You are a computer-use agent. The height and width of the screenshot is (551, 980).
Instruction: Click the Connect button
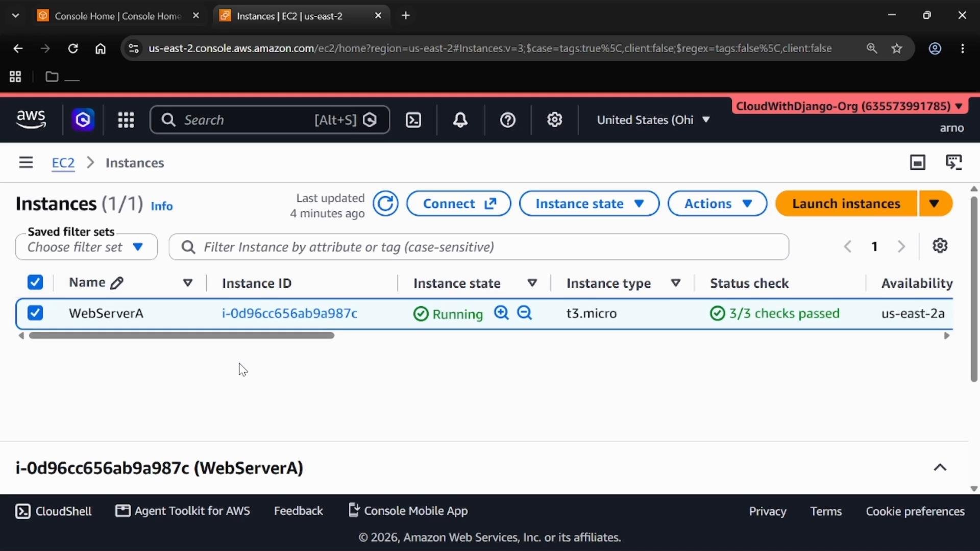pyautogui.click(x=458, y=204)
